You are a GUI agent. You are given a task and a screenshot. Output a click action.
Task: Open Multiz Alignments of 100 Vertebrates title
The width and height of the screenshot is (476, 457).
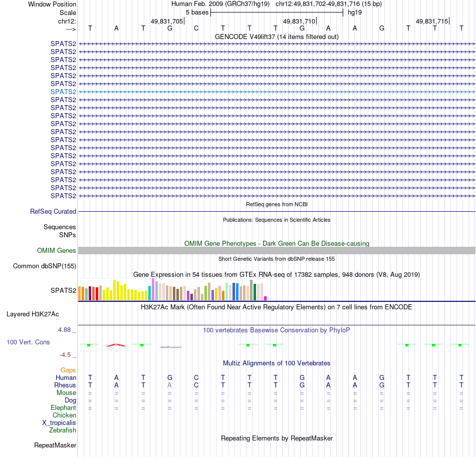click(x=277, y=363)
